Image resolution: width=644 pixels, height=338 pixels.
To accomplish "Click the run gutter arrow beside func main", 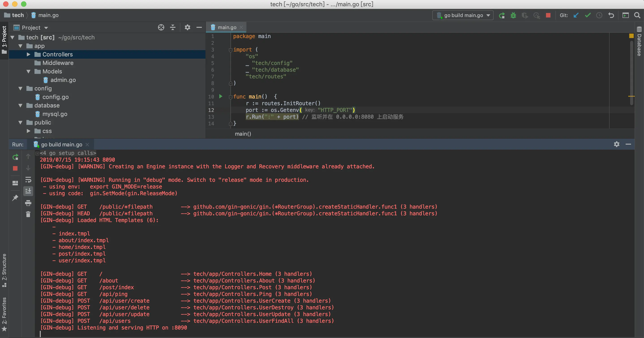I will [x=221, y=96].
